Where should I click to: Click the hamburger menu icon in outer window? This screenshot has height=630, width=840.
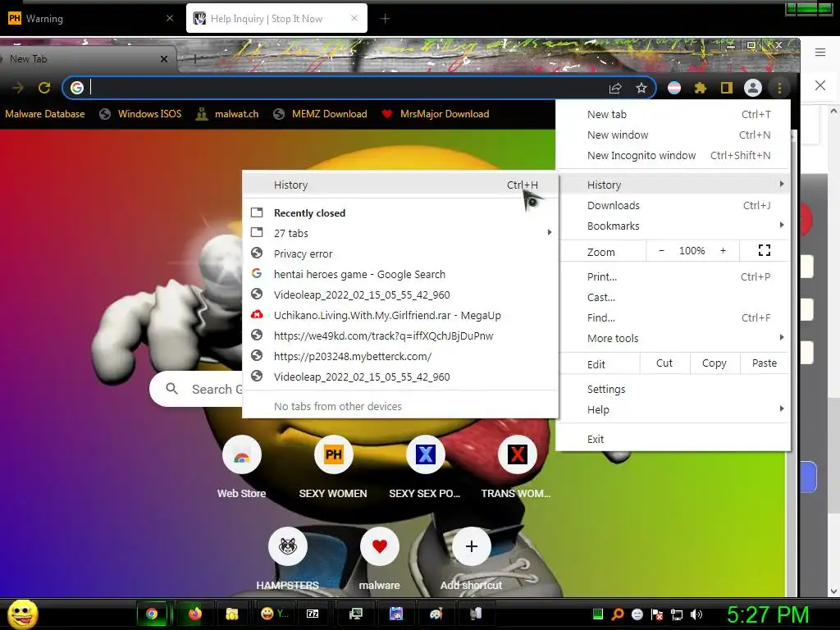(820, 52)
